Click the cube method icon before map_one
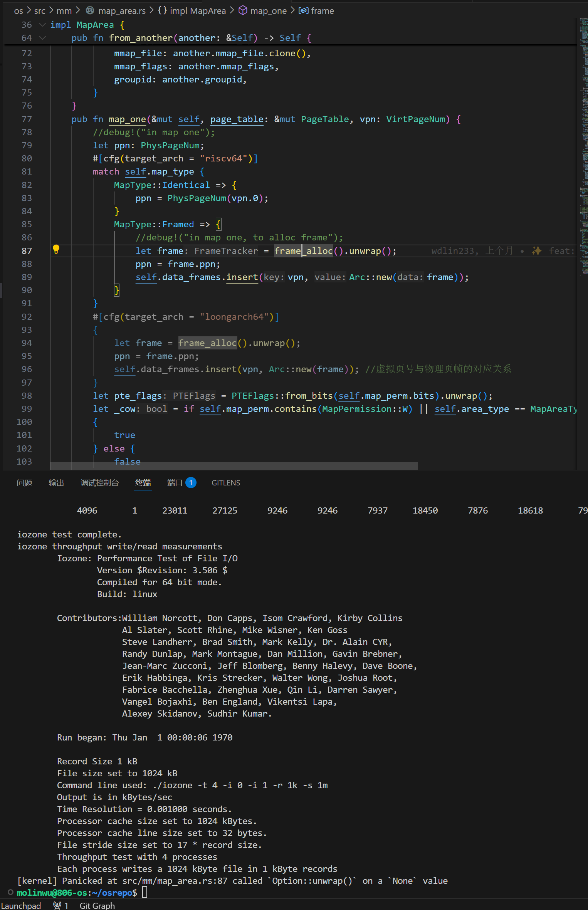 [243, 10]
